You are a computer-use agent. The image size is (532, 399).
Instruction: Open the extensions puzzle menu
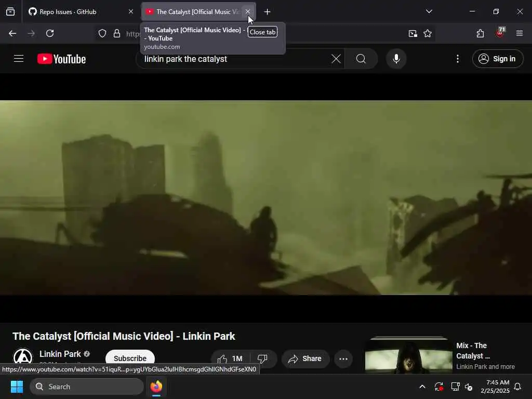click(480, 33)
